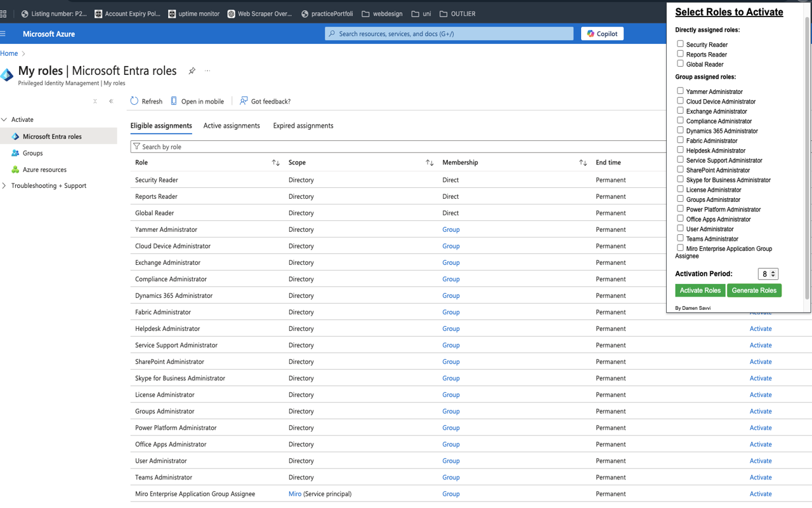Sort the table by Role column
This screenshot has width=812, height=508.
click(x=275, y=163)
